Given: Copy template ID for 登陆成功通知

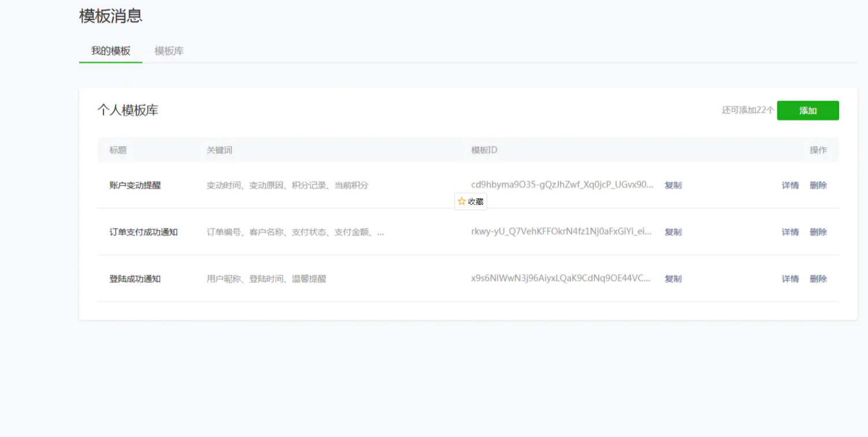Looking at the screenshot, I should (x=673, y=279).
